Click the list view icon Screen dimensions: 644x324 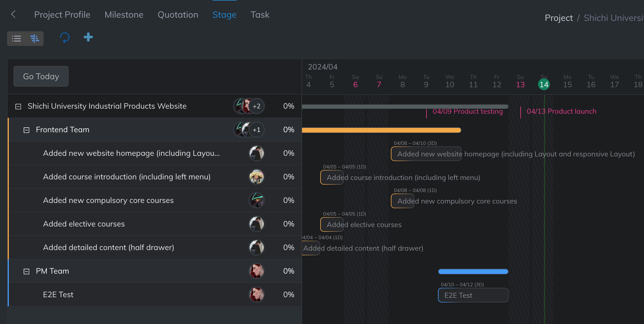pyautogui.click(x=16, y=38)
